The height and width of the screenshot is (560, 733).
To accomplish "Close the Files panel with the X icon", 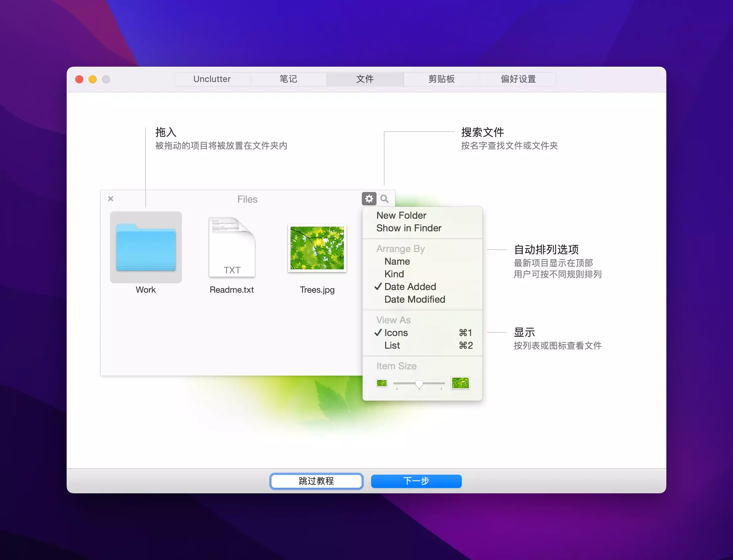I will point(111,199).
